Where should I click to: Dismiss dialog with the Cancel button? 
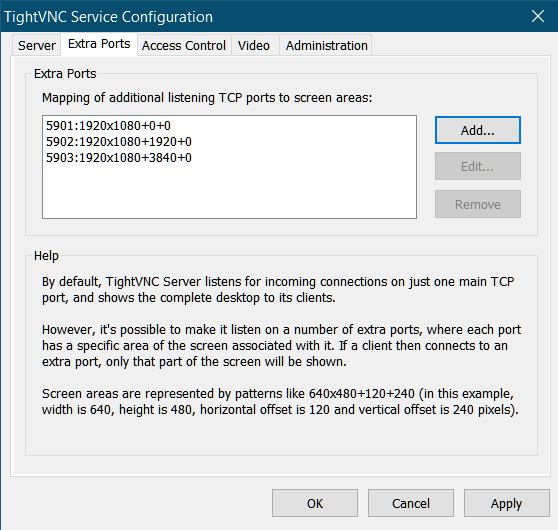click(x=411, y=503)
